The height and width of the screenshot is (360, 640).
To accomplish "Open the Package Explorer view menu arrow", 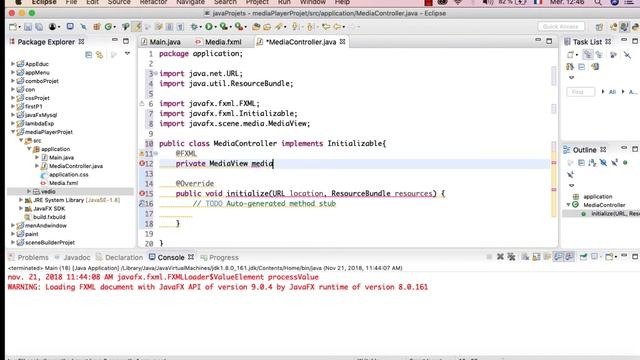I will click(x=127, y=53).
